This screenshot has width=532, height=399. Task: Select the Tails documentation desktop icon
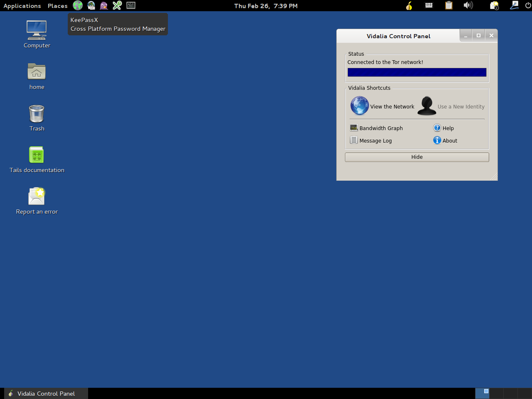click(37, 160)
